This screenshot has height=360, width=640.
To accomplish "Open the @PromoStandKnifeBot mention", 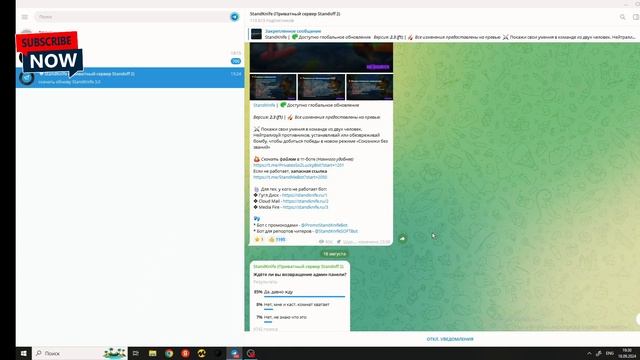I will coord(324,225).
